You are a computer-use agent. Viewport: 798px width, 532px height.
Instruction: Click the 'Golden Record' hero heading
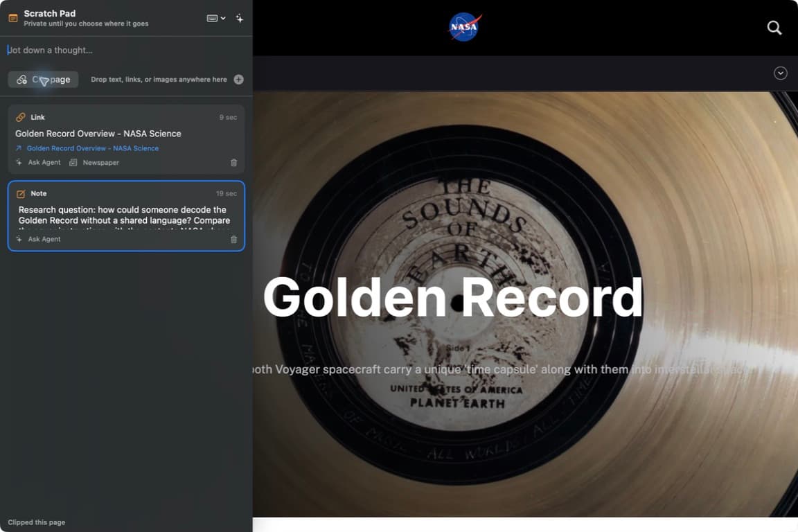point(453,298)
